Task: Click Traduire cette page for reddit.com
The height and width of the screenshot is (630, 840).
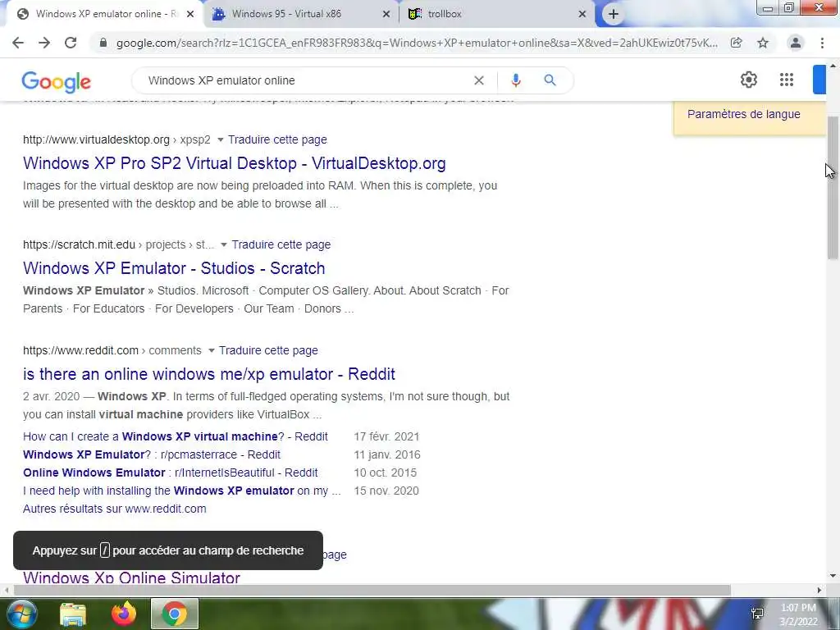Action: [268, 350]
